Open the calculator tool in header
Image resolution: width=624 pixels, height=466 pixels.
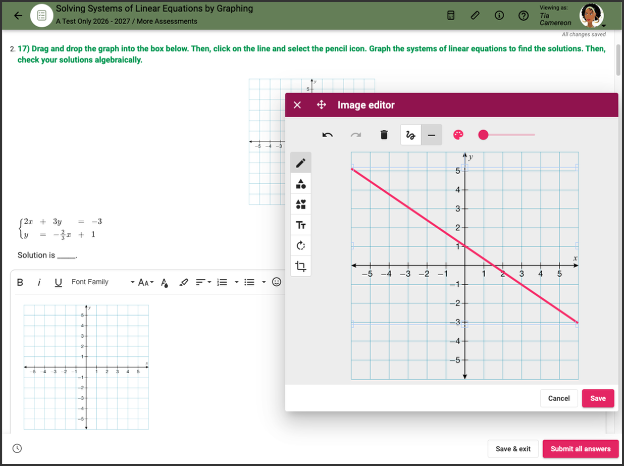[450, 16]
